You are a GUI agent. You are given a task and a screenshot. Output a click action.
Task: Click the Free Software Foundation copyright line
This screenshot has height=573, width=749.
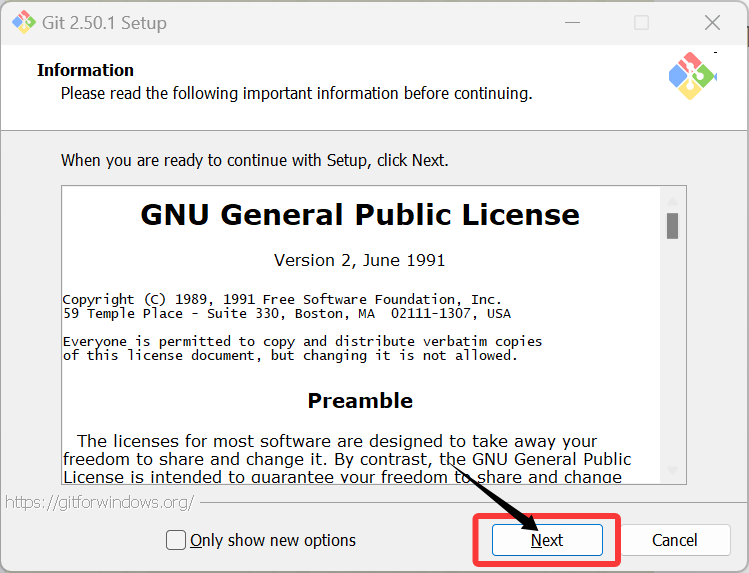click(282, 299)
